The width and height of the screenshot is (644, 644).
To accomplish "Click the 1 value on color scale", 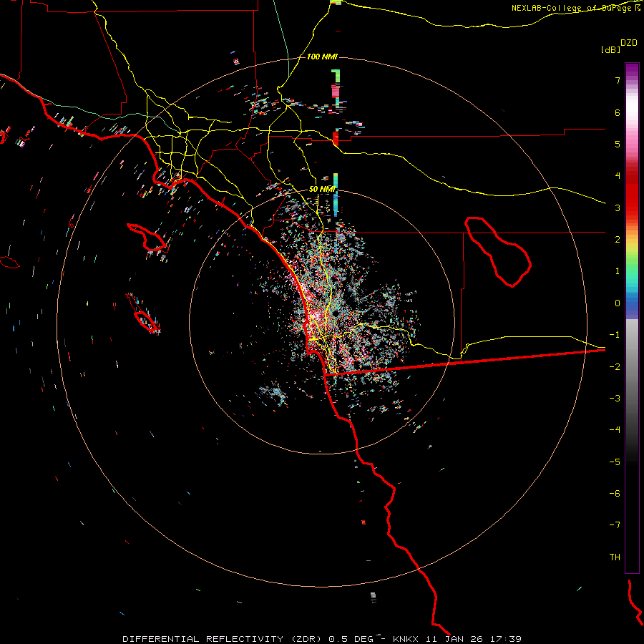I will click(x=618, y=271).
